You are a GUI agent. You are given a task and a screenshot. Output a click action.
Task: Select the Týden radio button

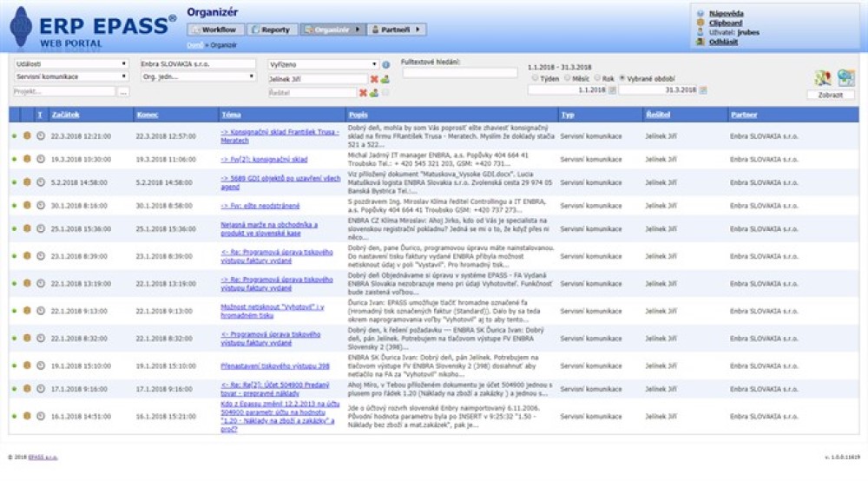click(535, 79)
